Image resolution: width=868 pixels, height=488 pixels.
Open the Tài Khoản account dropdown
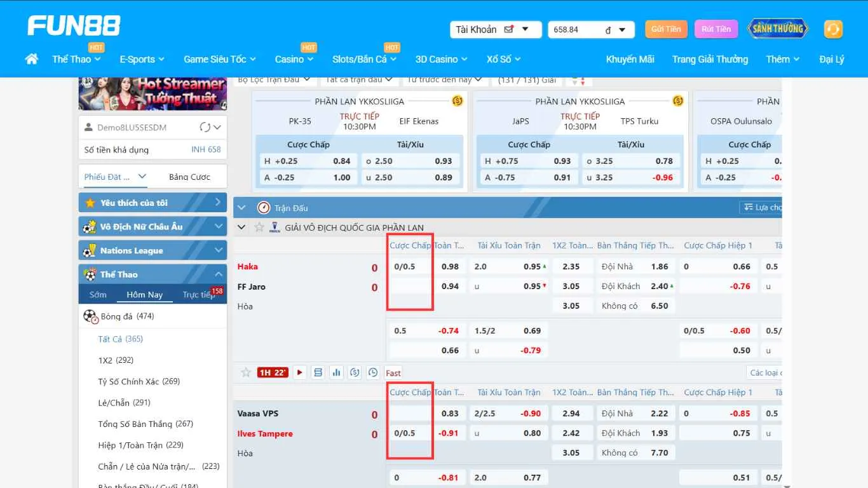[x=496, y=29]
